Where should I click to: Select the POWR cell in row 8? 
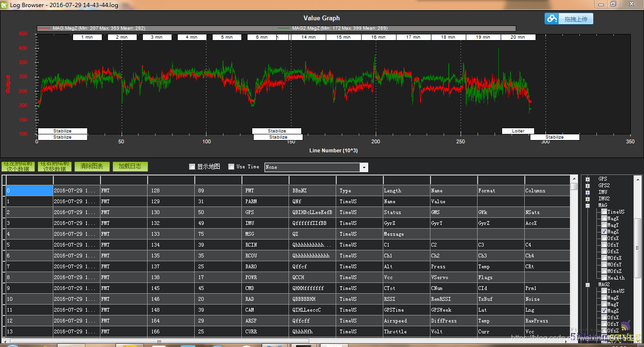(265, 277)
